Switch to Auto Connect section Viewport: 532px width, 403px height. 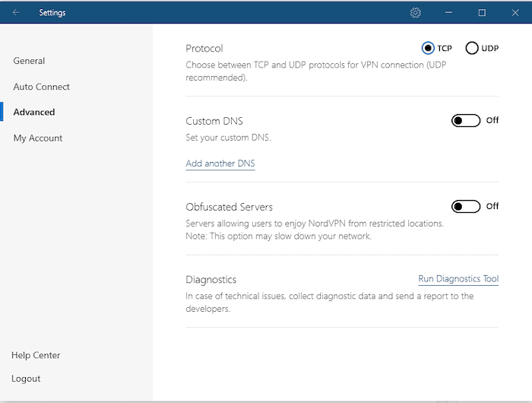[x=41, y=87]
